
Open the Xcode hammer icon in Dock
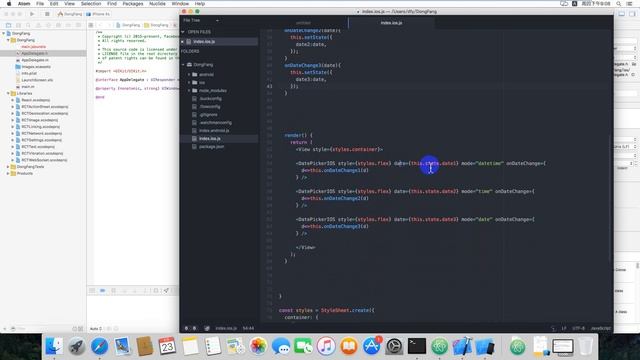(462, 347)
